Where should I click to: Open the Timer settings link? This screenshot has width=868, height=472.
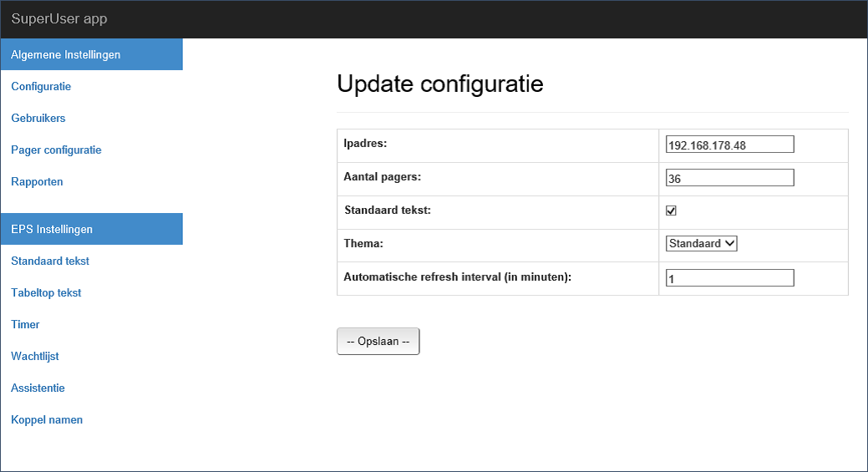25,325
